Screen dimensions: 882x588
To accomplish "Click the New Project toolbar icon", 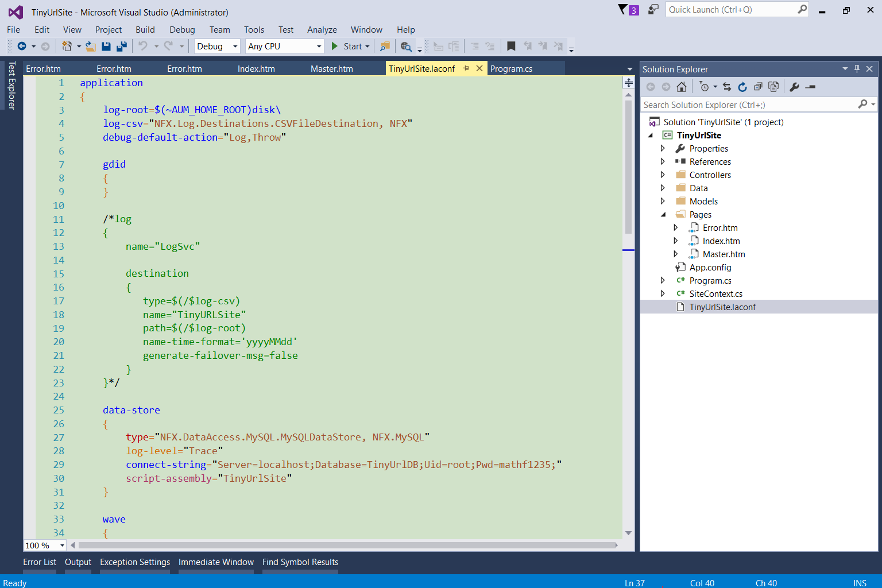I will click(x=67, y=47).
